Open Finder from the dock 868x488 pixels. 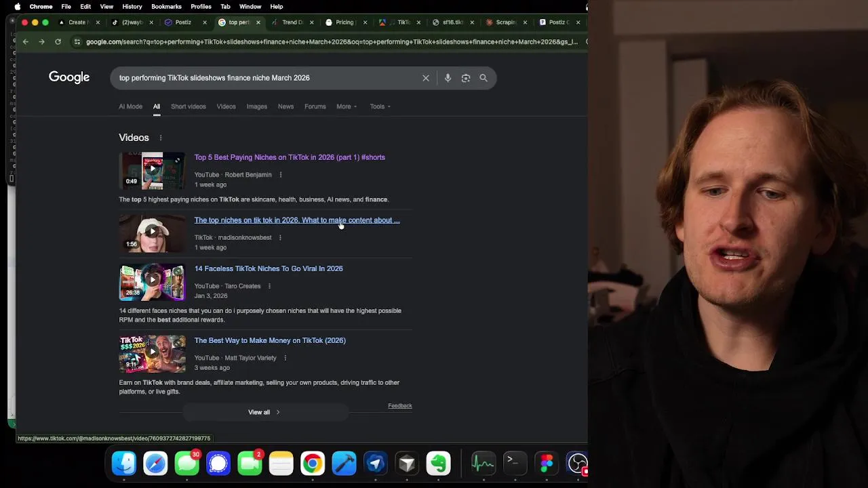coord(124,464)
